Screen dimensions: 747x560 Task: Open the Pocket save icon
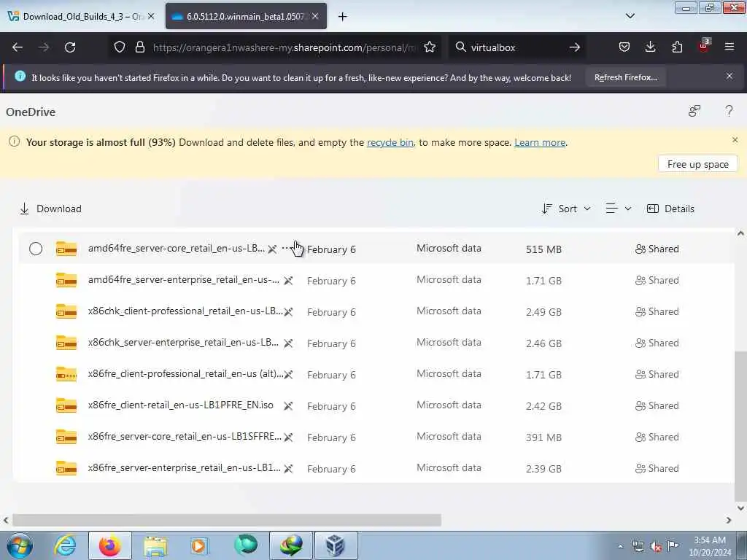click(624, 47)
